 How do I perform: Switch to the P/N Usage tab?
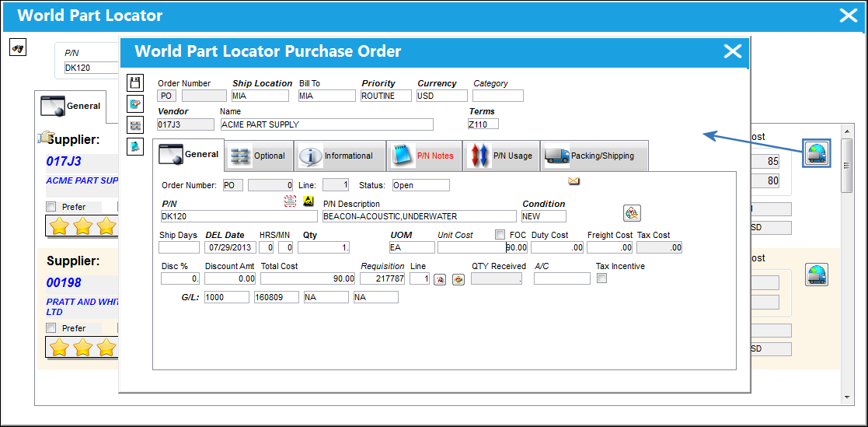click(x=501, y=156)
